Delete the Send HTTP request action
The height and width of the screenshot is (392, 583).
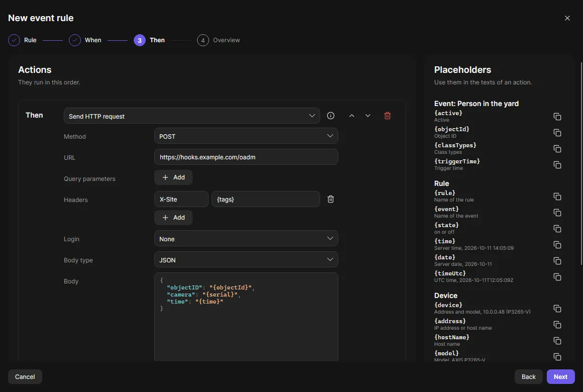[387, 116]
